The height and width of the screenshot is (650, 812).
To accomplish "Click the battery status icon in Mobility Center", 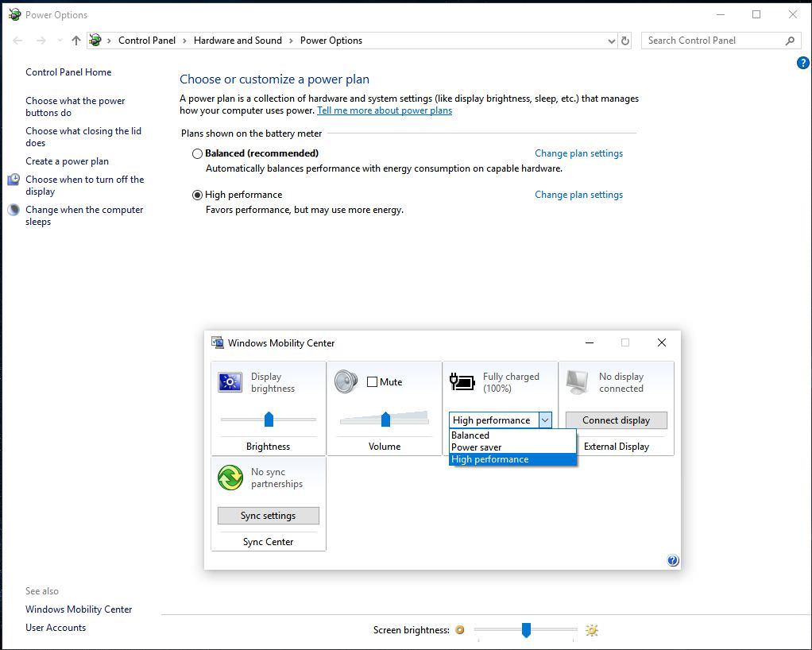I will [462, 382].
